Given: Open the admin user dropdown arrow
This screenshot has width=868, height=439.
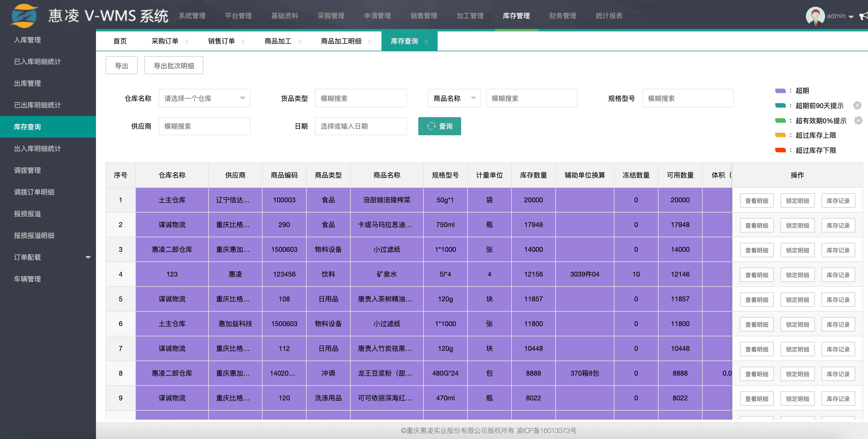Looking at the screenshot, I should [x=851, y=16].
